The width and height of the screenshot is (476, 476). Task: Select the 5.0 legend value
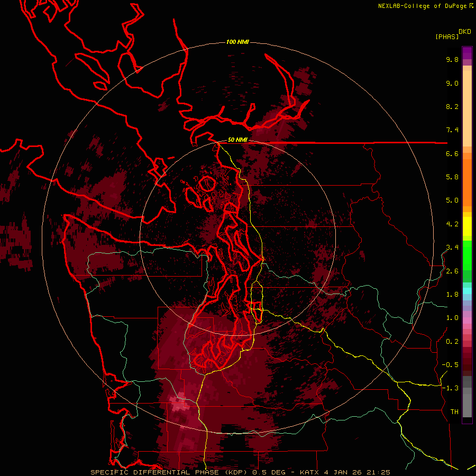tap(452, 200)
